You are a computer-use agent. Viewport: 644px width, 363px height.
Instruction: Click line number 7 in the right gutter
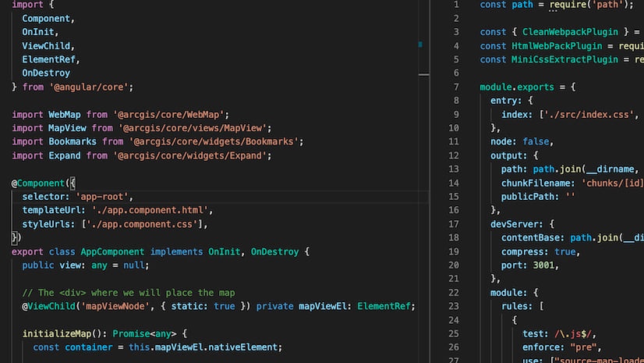click(x=456, y=87)
